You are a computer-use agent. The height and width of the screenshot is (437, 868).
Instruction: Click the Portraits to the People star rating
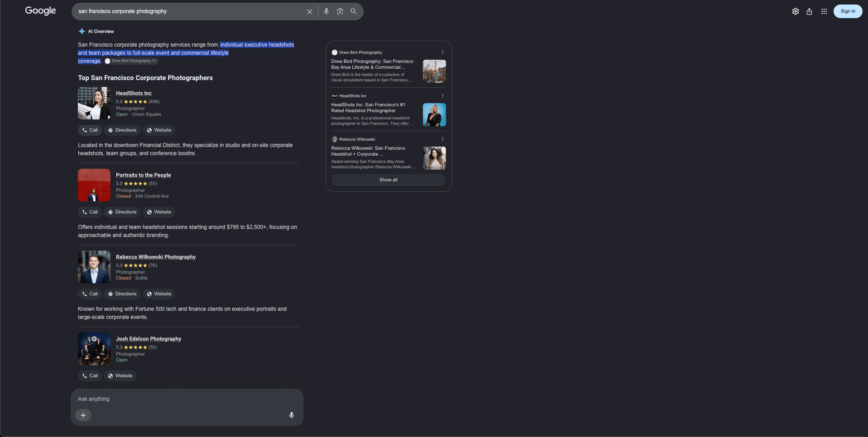(135, 184)
